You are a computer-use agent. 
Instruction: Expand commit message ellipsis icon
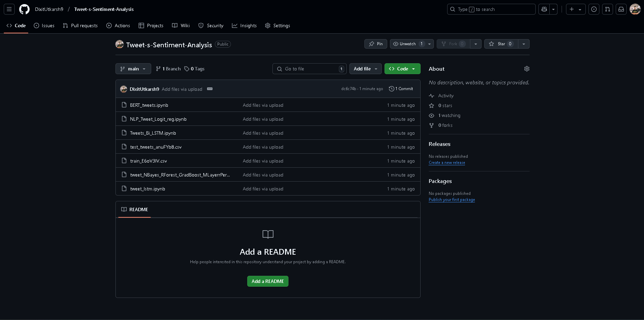point(210,89)
